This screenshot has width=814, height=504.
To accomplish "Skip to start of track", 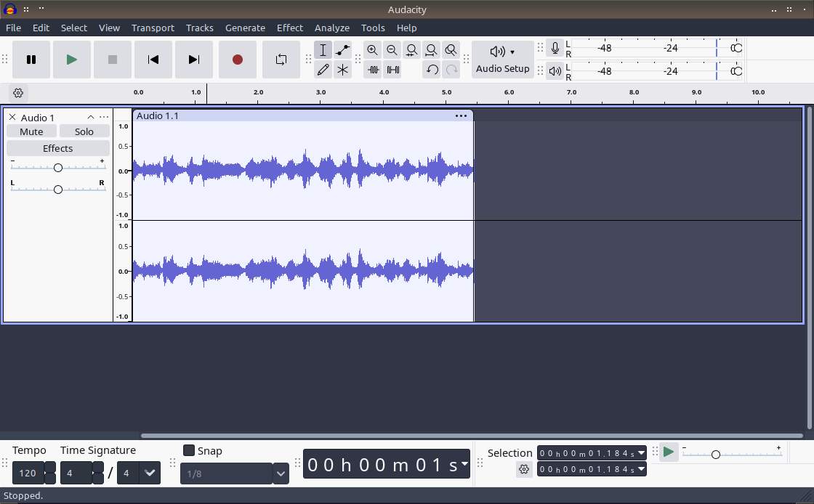I will tap(153, 60).
